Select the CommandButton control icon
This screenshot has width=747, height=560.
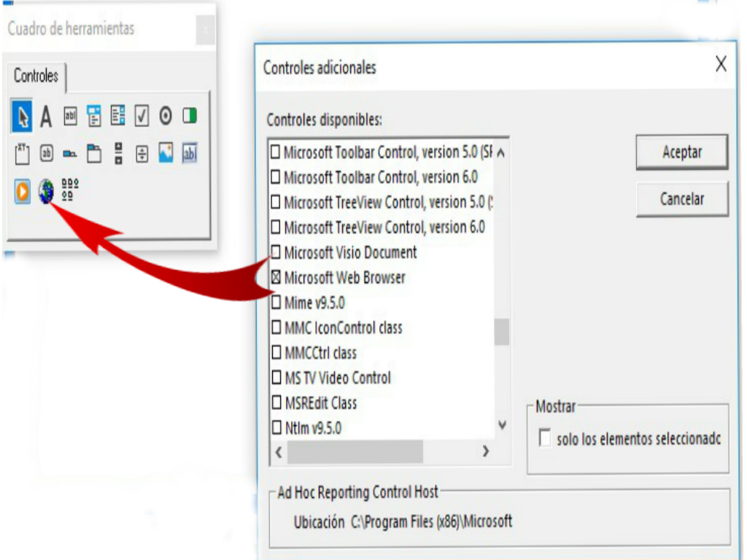[46, 153]
